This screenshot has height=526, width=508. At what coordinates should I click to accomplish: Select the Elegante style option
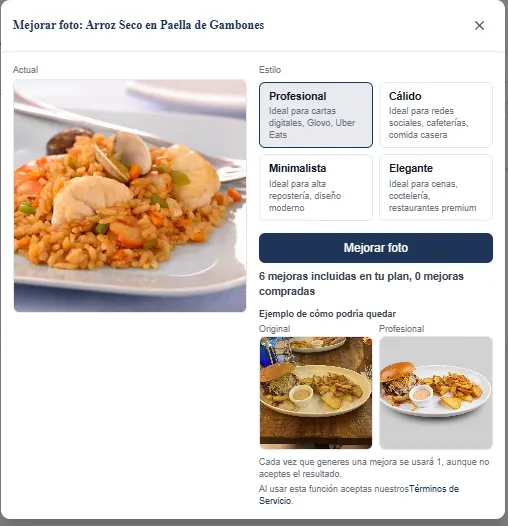[x=436, y=188]
